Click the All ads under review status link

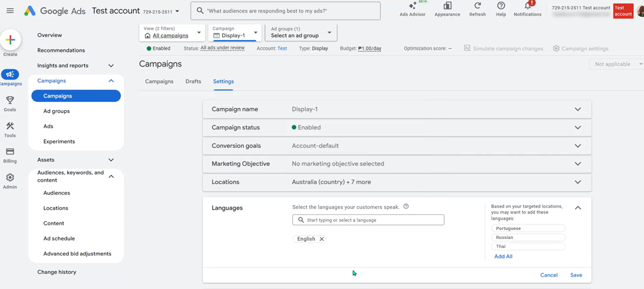(x=222, y=48)
